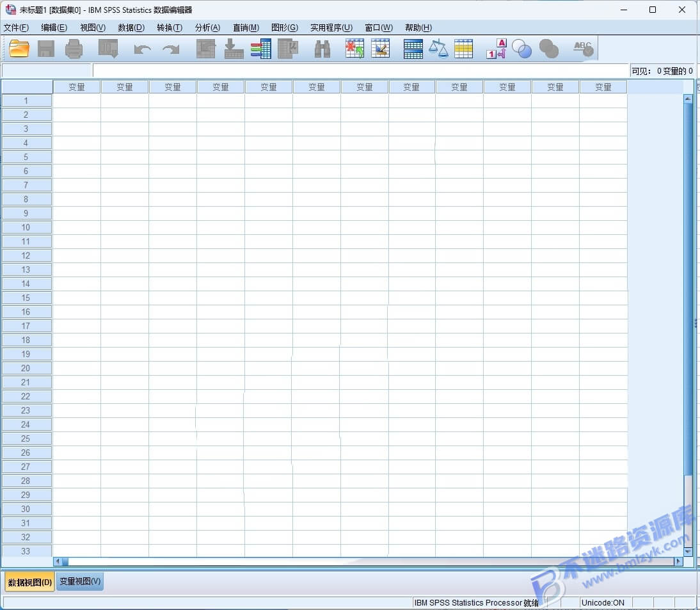This screenshot has width=700, height=610.
Task: Click the vertical scrollbar down arrow
Action: click(688, 552)
